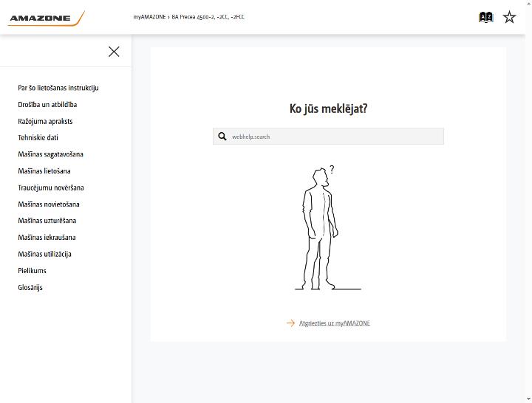Click the orange arrow beside return link
This screenshot has height=403, width=532.
pos(291,323)
